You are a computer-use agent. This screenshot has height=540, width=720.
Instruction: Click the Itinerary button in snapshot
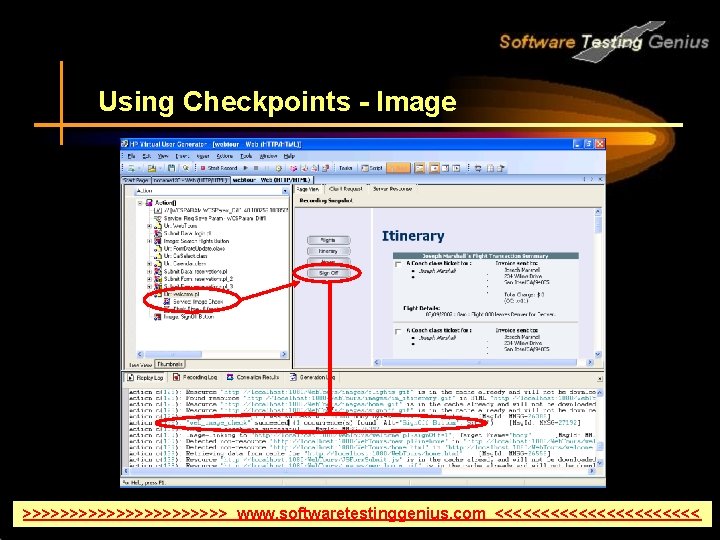coord(328,251)
